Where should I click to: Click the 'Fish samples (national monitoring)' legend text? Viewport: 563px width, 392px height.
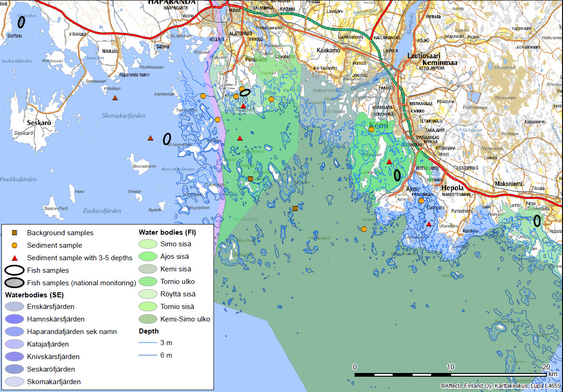pos(81,283)
